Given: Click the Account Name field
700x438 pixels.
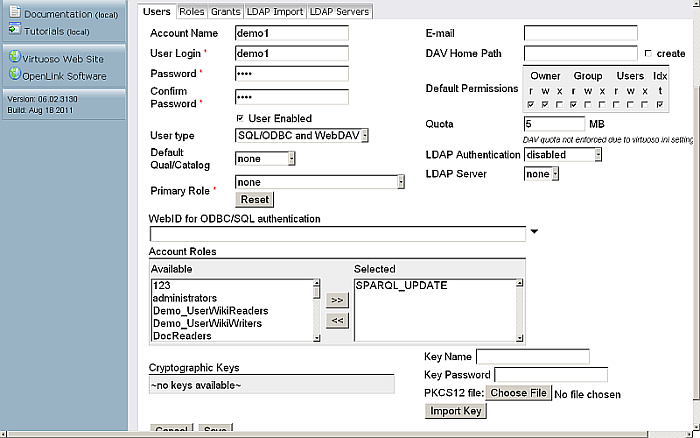Looking at the screenshot, I should (x=292, y=33).
